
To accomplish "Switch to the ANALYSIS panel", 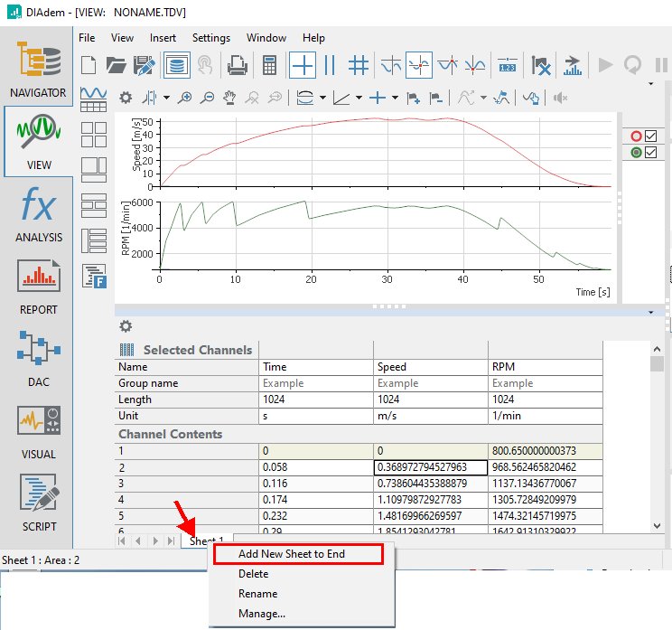I will (x=37, y=214).
